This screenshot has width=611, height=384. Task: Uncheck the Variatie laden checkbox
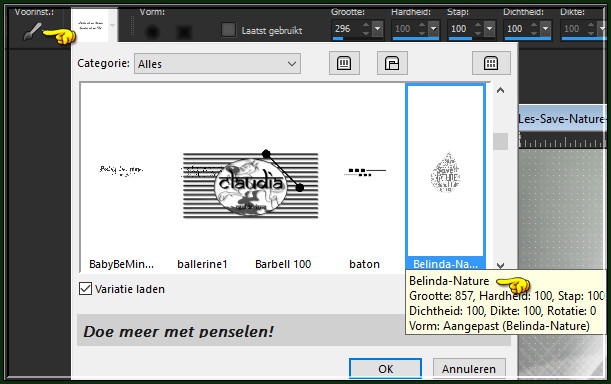point(85,289)
